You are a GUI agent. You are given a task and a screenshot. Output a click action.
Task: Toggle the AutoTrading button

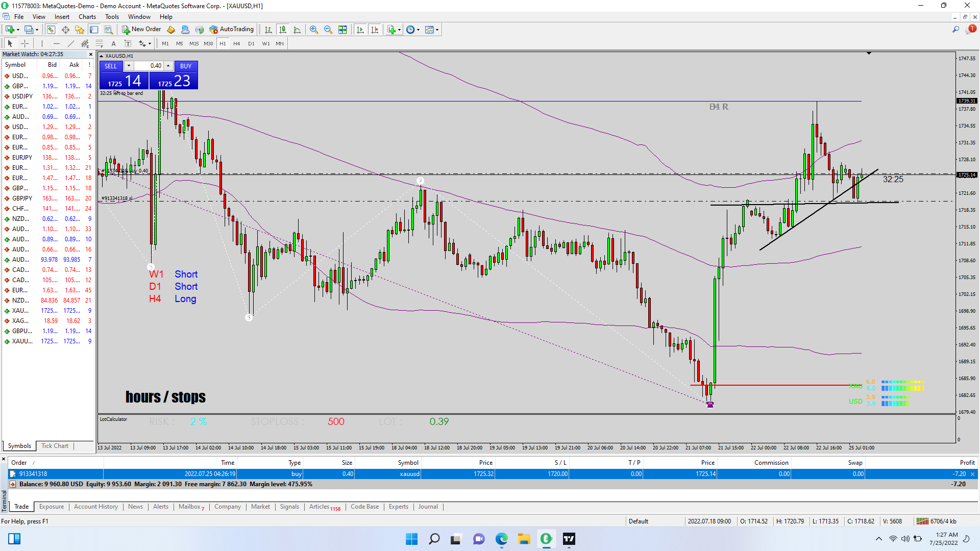[x=231, y=30]
